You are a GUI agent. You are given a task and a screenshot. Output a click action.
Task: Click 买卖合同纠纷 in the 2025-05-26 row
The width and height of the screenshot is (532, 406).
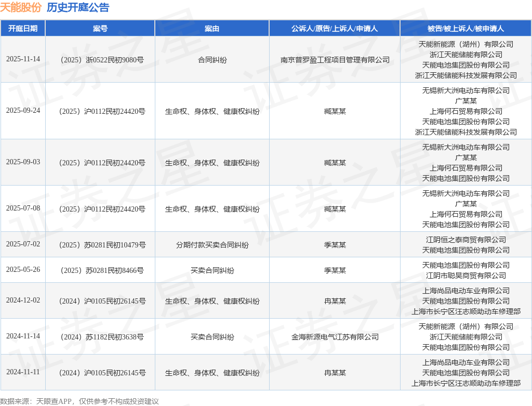tap(212, 270)
